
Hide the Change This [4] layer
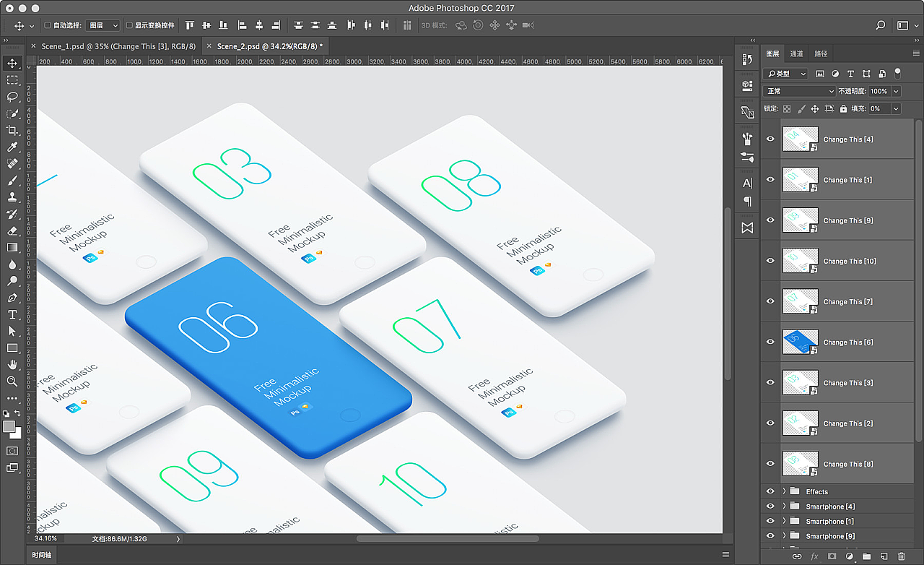click(x=770, y=139)
